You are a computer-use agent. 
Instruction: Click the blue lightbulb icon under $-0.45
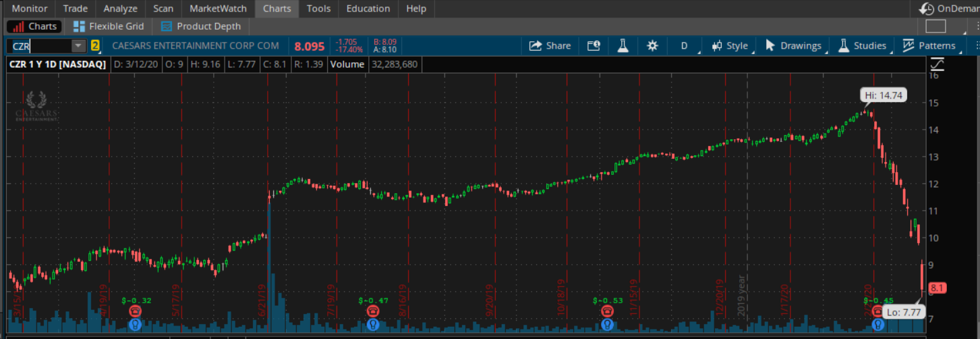(x=877, y=324)
